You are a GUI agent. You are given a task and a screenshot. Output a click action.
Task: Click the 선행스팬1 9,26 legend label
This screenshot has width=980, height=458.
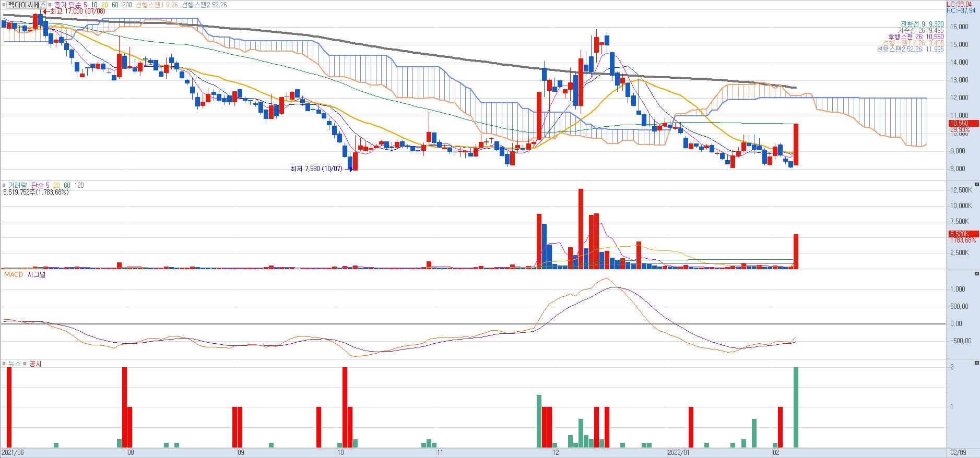[157, 4]
